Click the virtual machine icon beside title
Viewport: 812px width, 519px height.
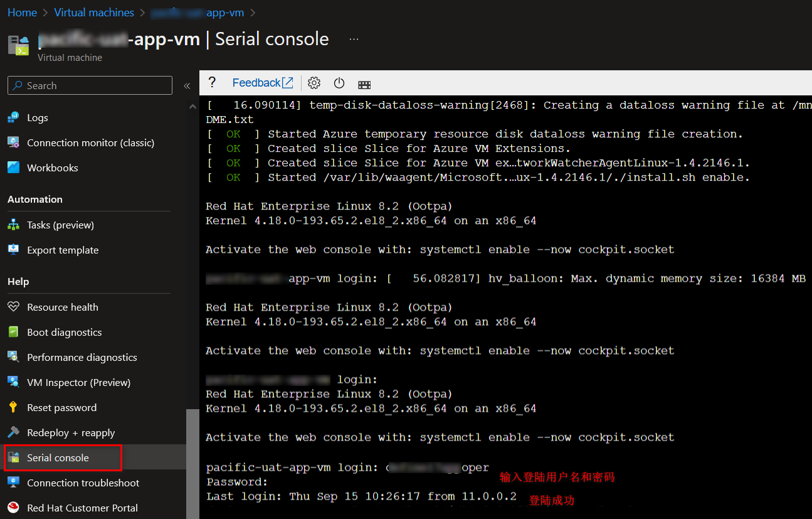click(19, 46)
